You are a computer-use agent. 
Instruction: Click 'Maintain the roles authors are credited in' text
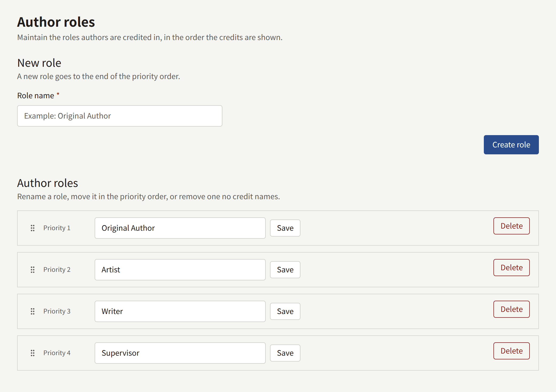[150, 37]
